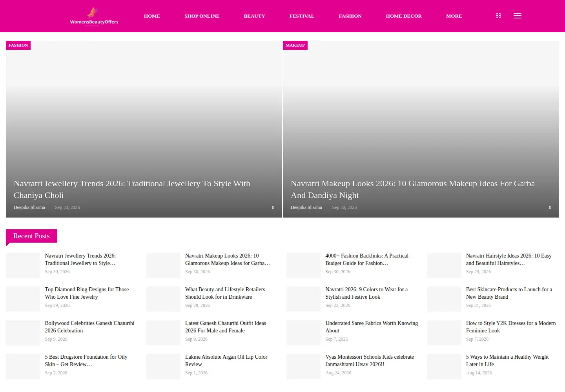Viewport: 565px width, 392px height.
Task: Click the MAKEUP category badge on featured post
Action: coord(295,45)
